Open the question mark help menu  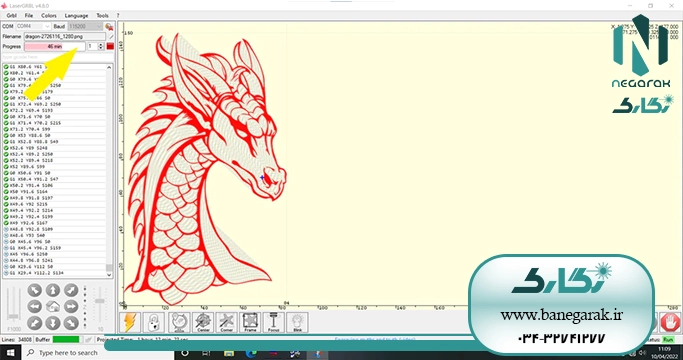point(118,15)
